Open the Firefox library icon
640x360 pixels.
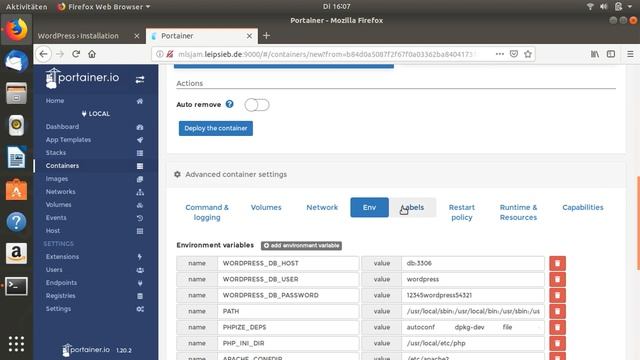pos(595,54)
